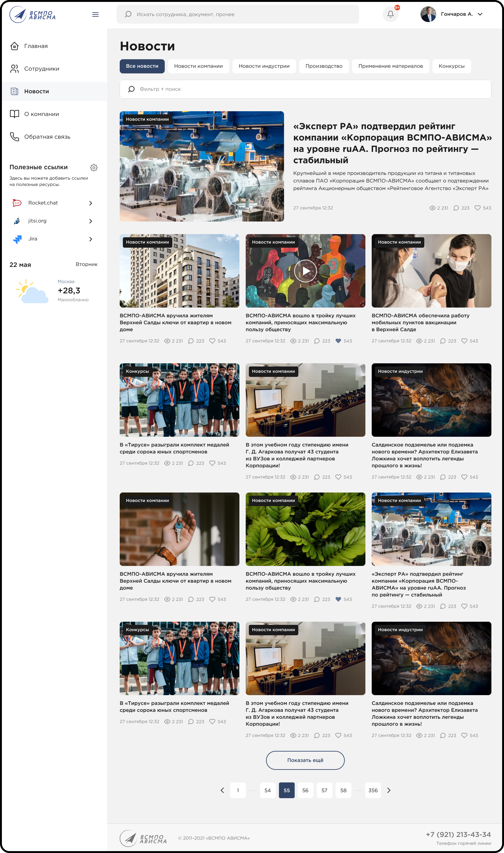Like the small «Эксперт РА» machinery card
This screenshot has width=504, height=853.
click(464, 606)
